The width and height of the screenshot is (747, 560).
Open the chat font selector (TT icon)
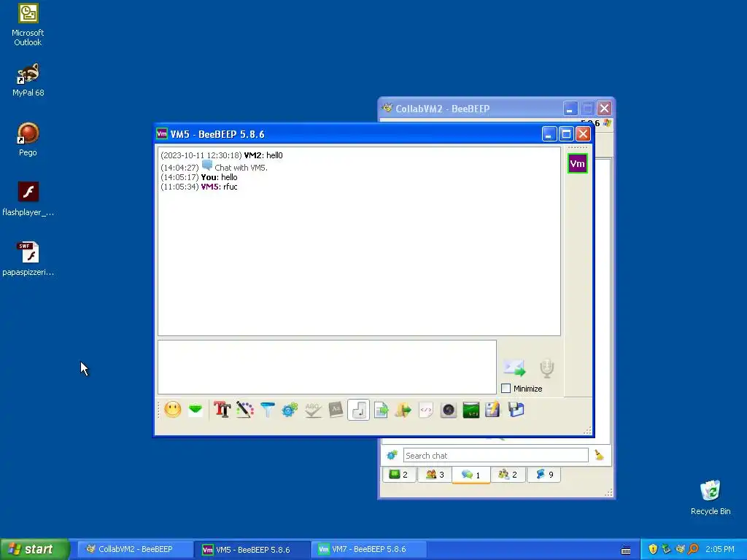pyautogui.click(x=222, y=410)
